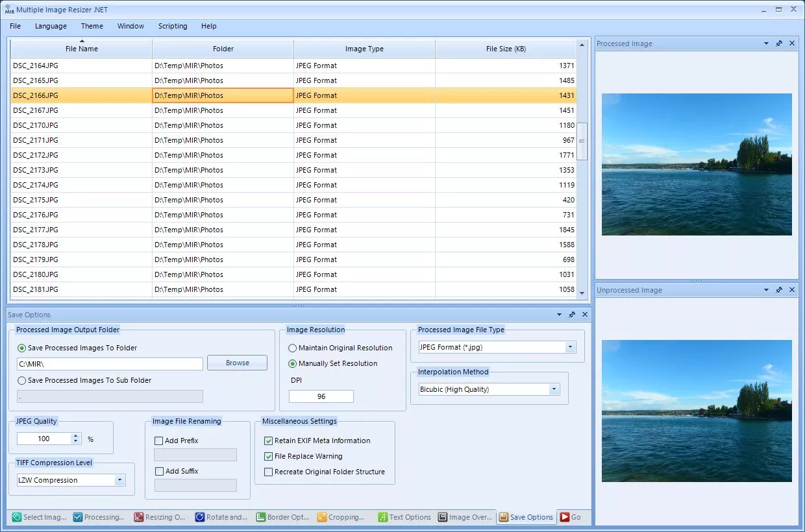Select Maintain Original Resolution radio button
The image size is (805, 532).
pyautogui.click(x=293, y=348)
